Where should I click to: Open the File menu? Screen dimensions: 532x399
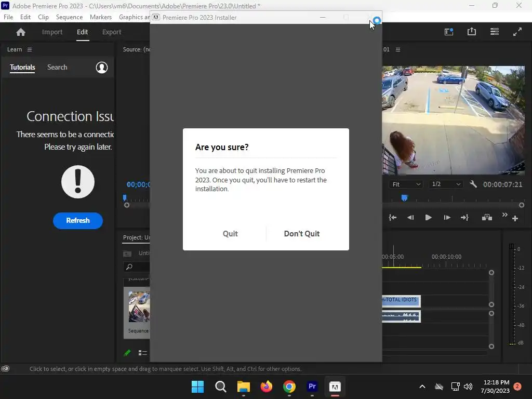[x=8, y=17]
